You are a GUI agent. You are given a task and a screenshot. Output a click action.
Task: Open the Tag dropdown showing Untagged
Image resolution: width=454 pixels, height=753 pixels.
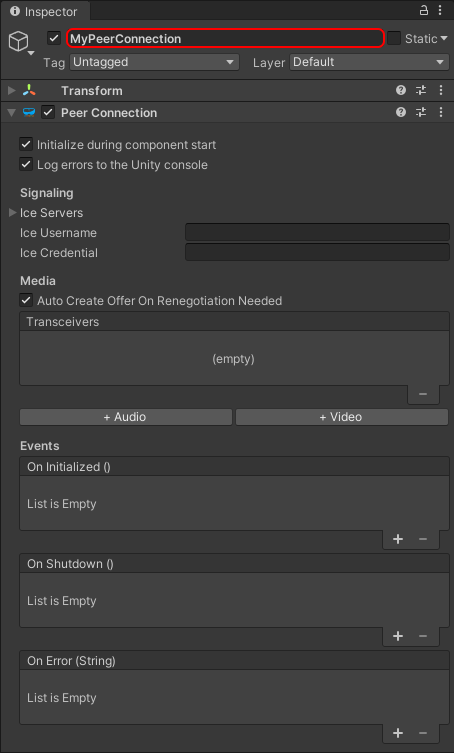pyautogui.click(x=154, y=62)
